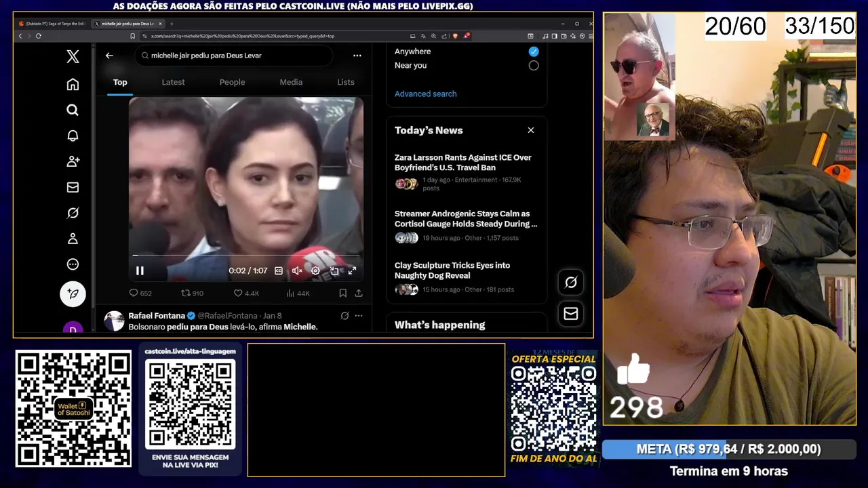The image size is (868, 488).
Task: Repost the tweet with 910 reposts
Action: click(x=192, y=293)
